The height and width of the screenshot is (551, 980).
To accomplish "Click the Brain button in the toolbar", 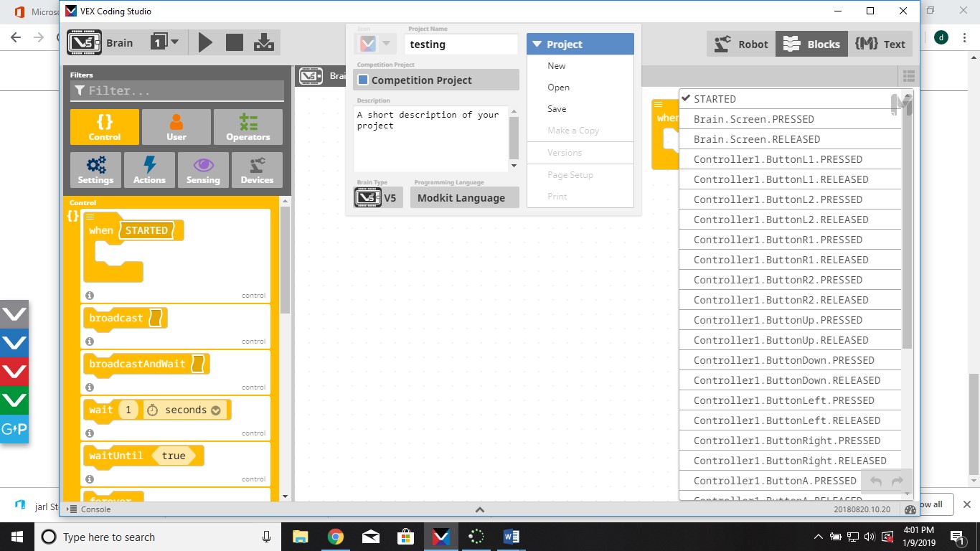I will pyautogui.click(x=100, y=42).
